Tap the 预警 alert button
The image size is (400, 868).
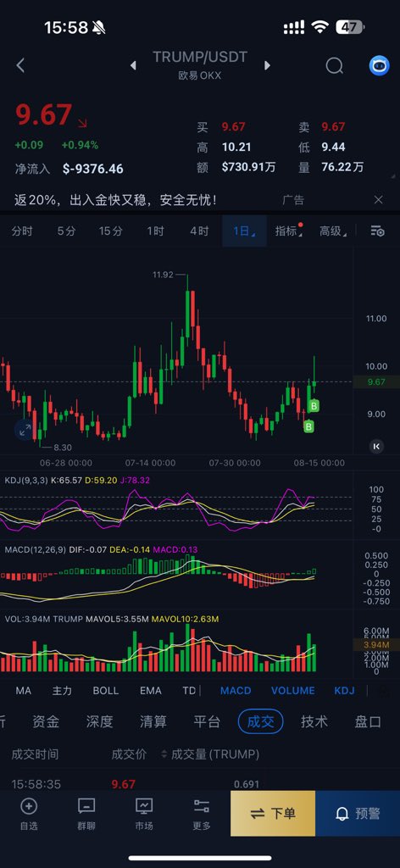tap(358, 813)
